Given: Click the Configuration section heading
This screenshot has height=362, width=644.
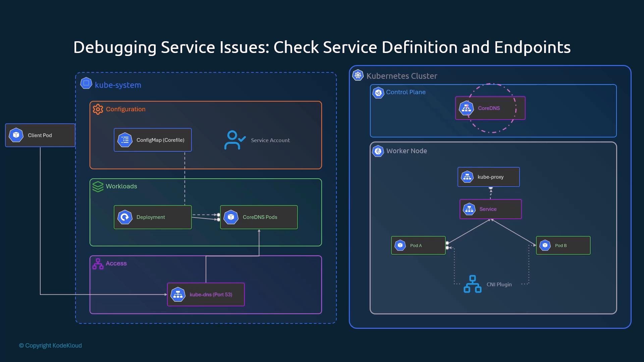Looking at the screenshot, I should coord(126,109).
